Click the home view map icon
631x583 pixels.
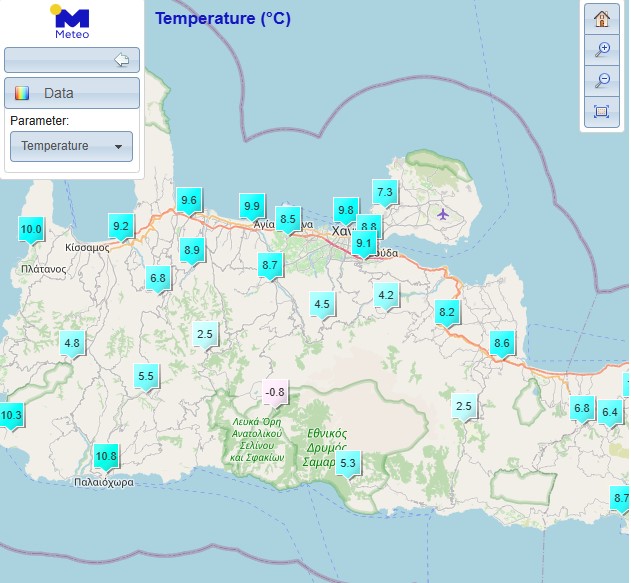601,19
